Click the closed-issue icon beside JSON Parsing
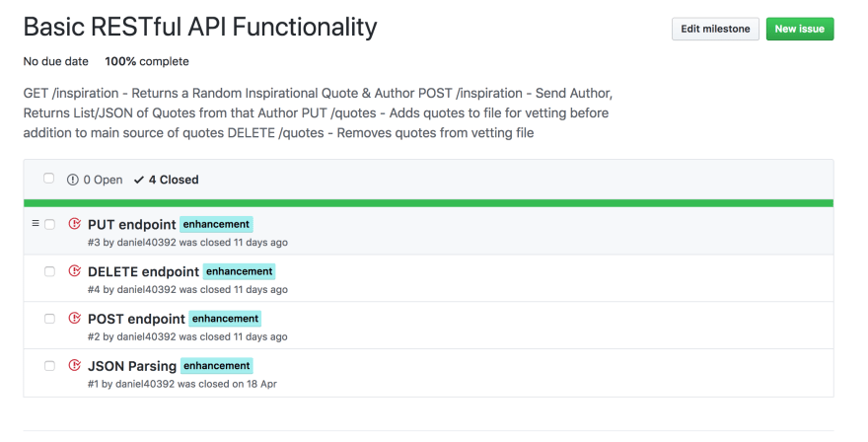The width and height of the screenshot is (868, 442). click(74, 365)
